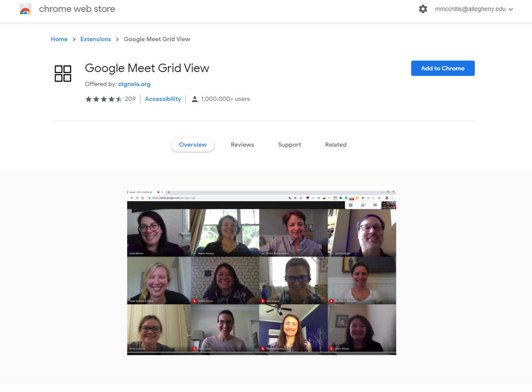Switch to the Overview tab
Image resolution: width=532 pixels, height=392 pixels.
pos(192,145)
